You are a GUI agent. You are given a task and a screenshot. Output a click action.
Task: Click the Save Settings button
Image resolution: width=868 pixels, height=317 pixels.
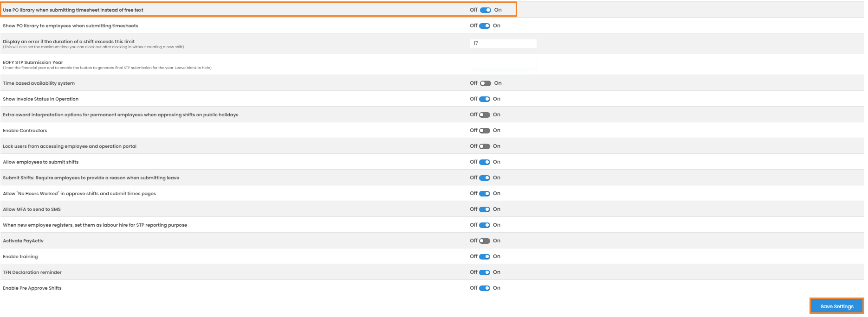pyautogui.click(x=836, y=306)
